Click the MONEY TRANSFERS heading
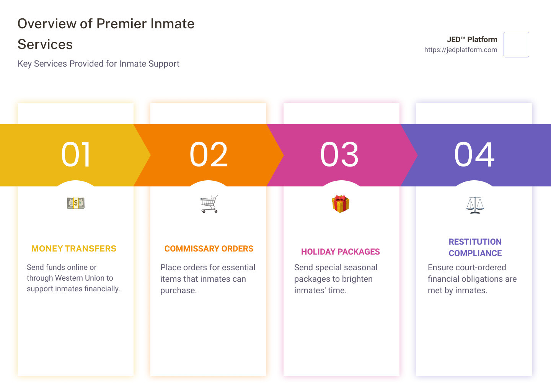 tap(74, 249)
